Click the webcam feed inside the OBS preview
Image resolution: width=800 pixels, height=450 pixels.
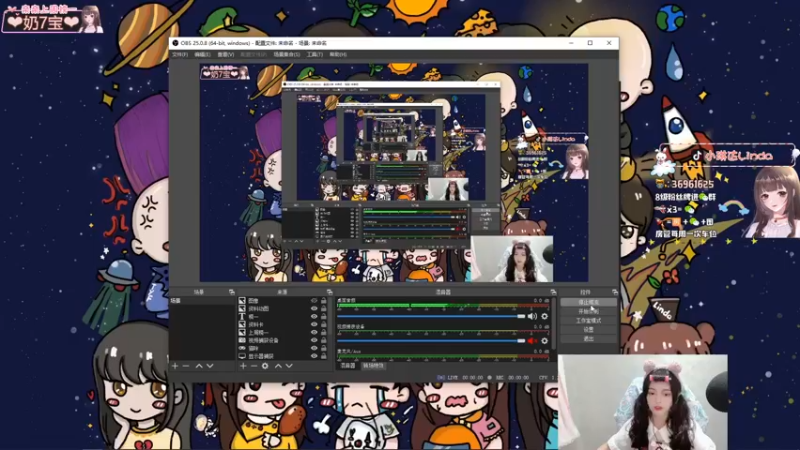click(512, 259)
